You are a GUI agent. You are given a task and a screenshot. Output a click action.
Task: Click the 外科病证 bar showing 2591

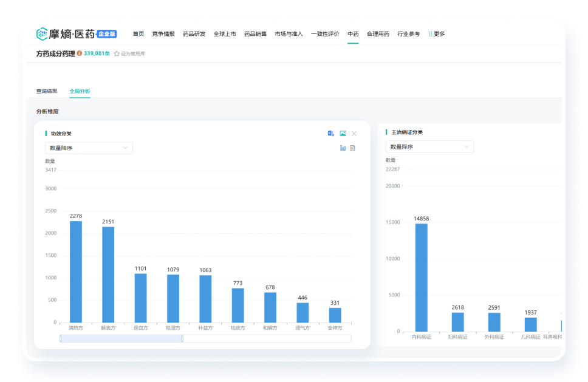[x=494, y=322]
